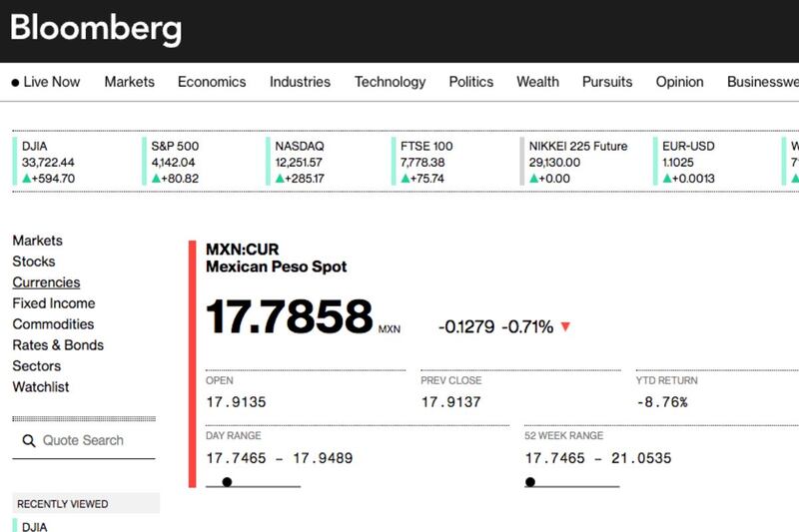Open Watchlist in the sidebar
This screenshot has height=532, width=799.
pyautogui.click(x=40, y=387)
